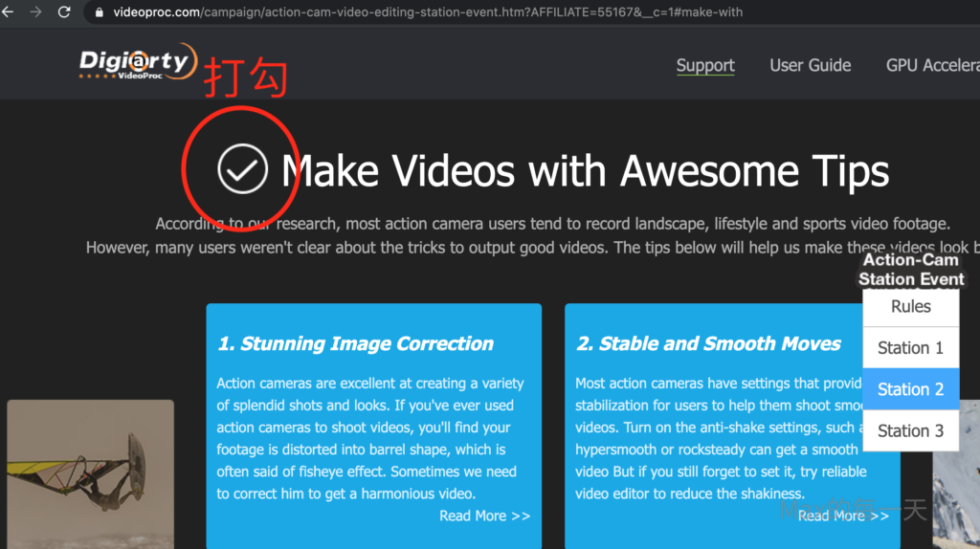Image resolution: width=980 pixels, height=549 pixels.
Task: Click the circled checkmark icon beside heading
Action: (x=243, y=169)
